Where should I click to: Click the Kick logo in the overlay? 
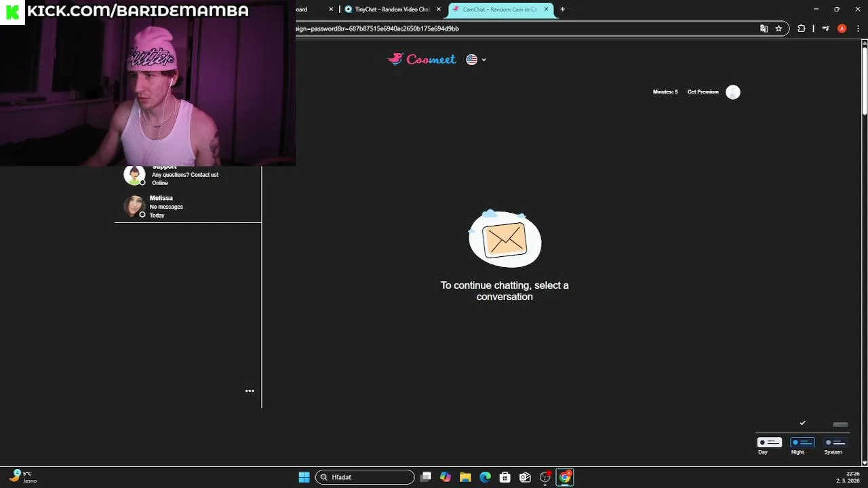pos(12,12)
